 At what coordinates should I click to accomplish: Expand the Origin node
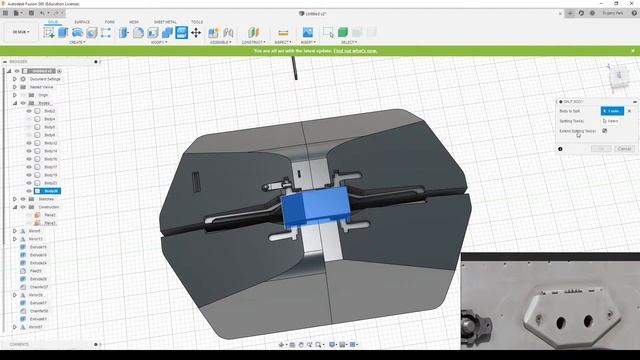tap(15, 95)
